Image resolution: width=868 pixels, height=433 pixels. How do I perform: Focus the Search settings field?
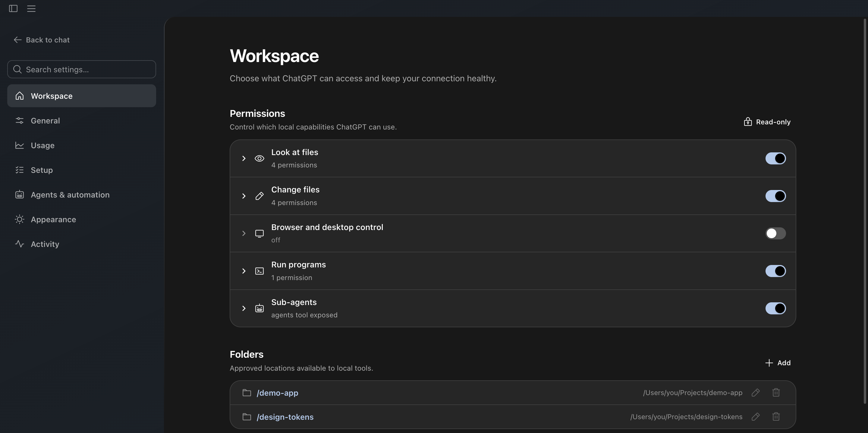82,69
